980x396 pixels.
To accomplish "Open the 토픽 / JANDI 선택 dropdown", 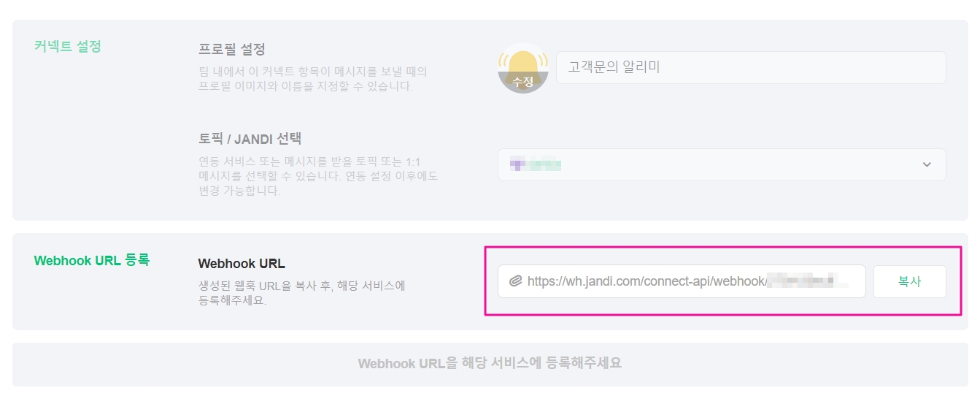I will pos(721,164).
